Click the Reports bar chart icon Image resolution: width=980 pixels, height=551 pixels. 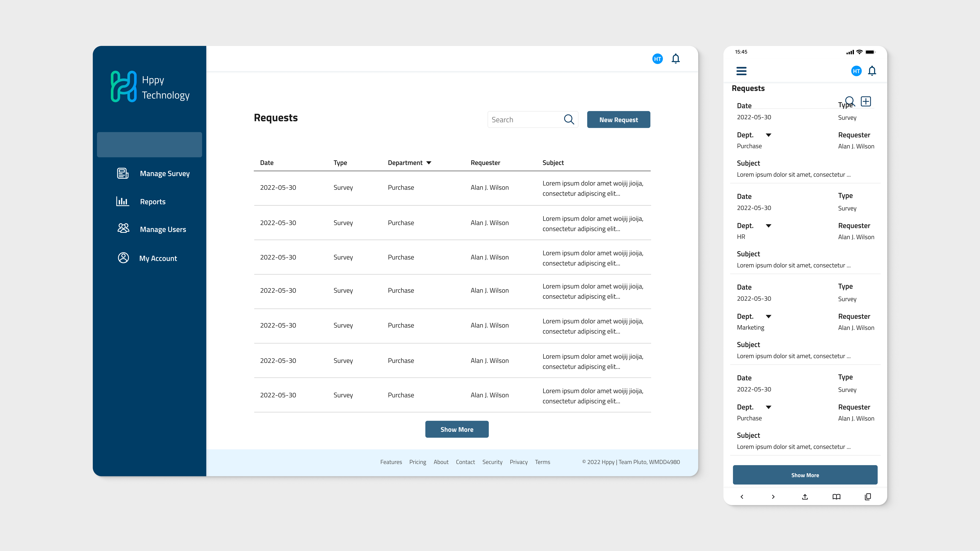coord(122,201)
